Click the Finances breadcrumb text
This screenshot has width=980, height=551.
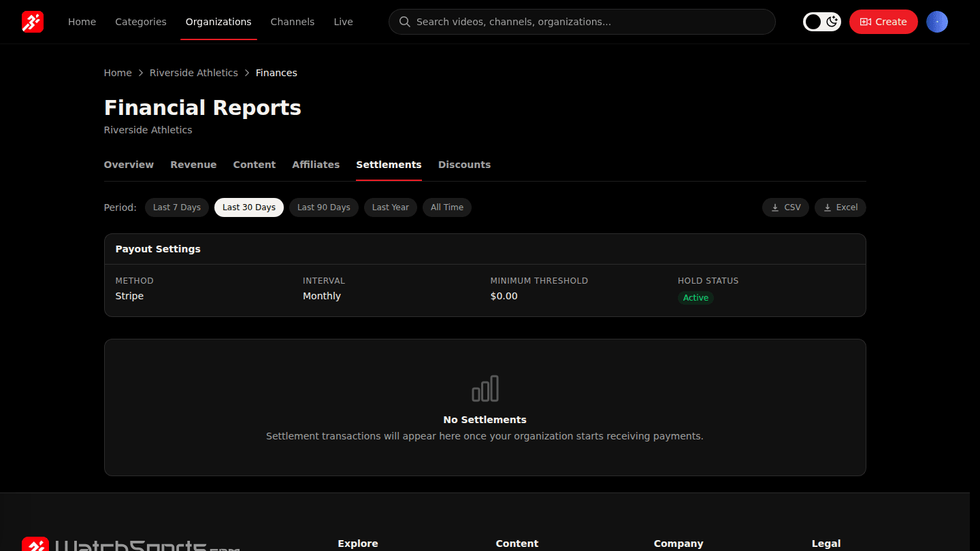(x=276, y=73)
